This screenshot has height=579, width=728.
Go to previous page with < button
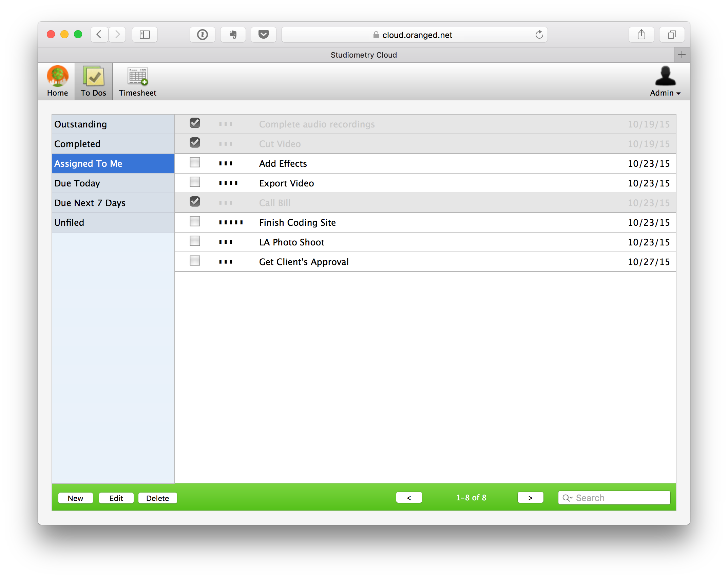click(409, 498)
